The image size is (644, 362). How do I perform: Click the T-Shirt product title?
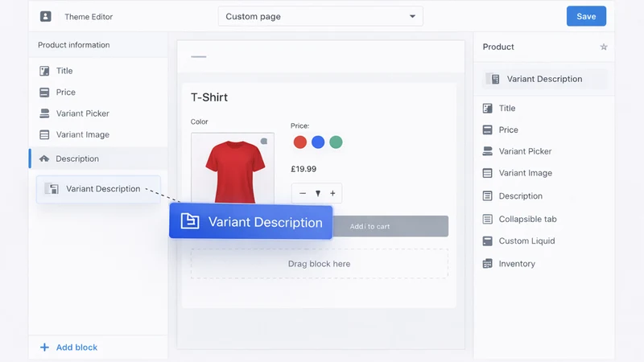tap(209, 97)
